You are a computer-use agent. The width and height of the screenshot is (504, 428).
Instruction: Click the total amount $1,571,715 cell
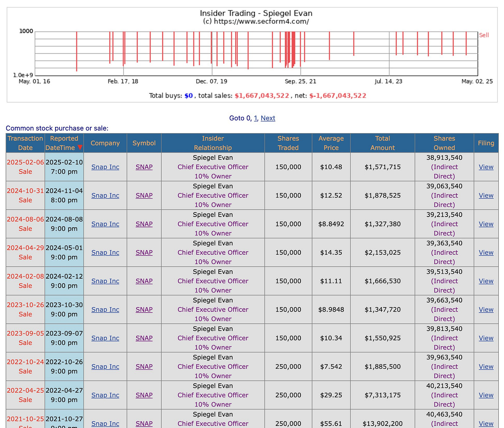tap(382, 167)
